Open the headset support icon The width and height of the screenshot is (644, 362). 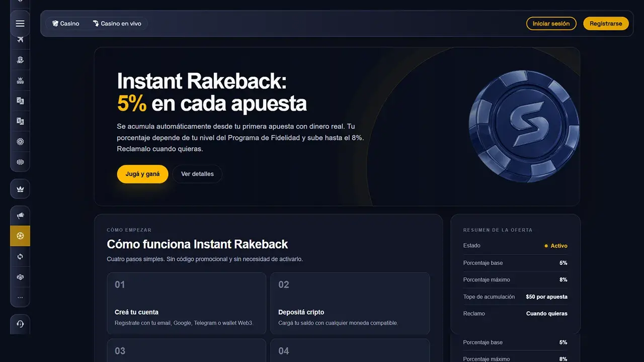tap(20, 324)
